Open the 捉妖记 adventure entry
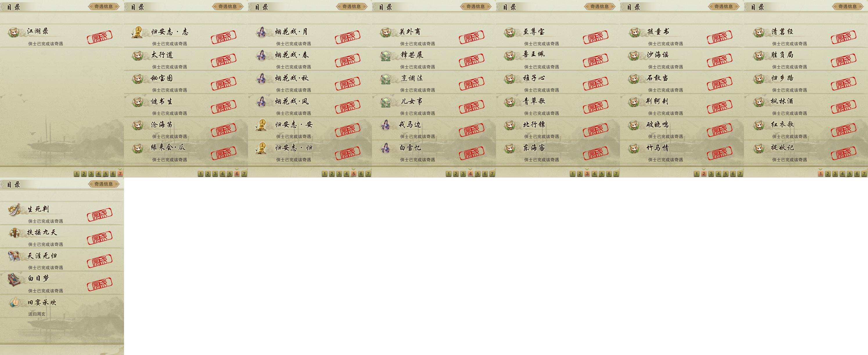This screenshot has width=868, height=355. tap(806, 152)
